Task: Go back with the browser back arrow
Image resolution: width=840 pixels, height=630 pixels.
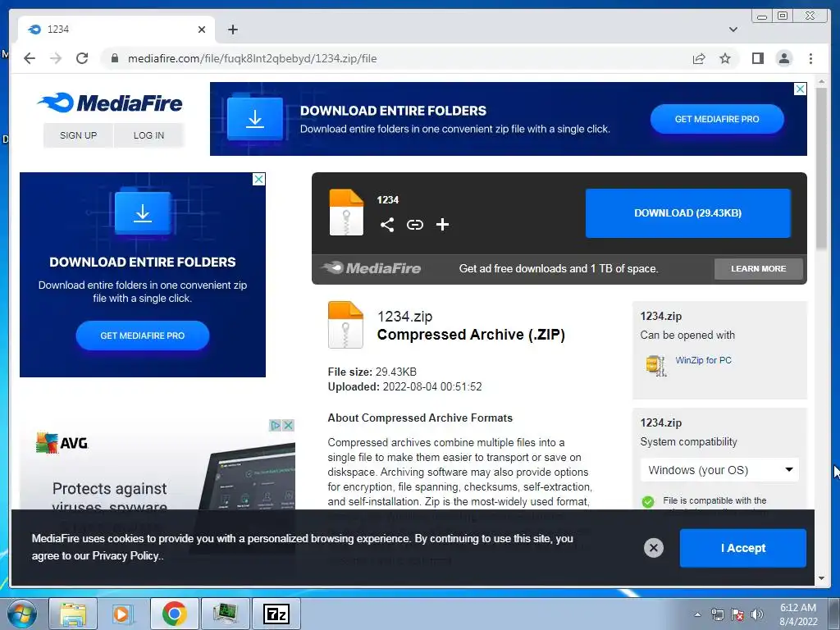Action: coord(30,58)
